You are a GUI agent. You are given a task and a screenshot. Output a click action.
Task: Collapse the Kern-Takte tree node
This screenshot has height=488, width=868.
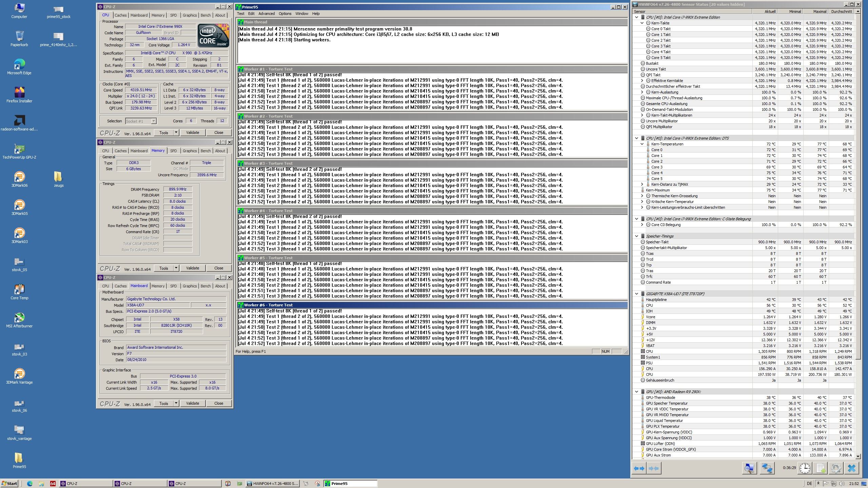click(642, 23)
